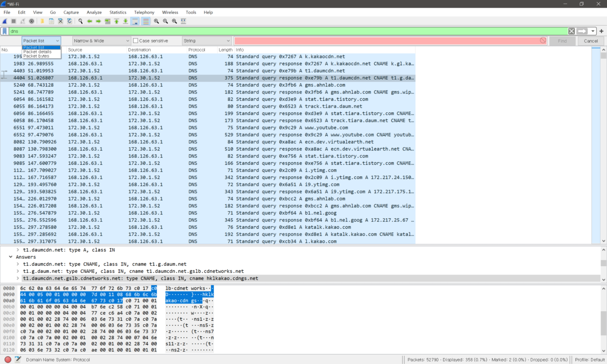Open recent display filter history dropdown
The width and height of the screenshot is (607, 364).
click(x=593, y=31)
